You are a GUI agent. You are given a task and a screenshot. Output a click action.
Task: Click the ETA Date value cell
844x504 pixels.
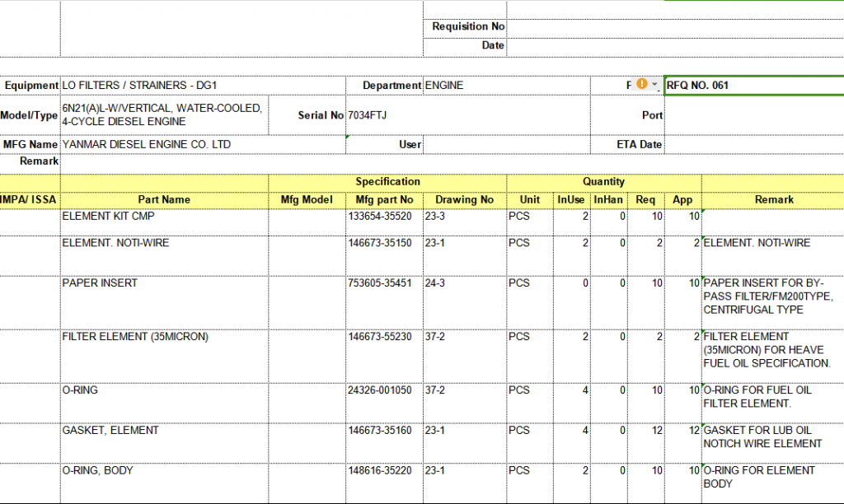753,145
